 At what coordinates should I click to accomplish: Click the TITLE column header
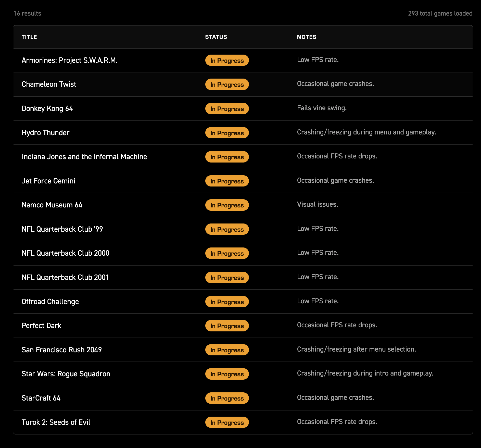coord(29,37)
